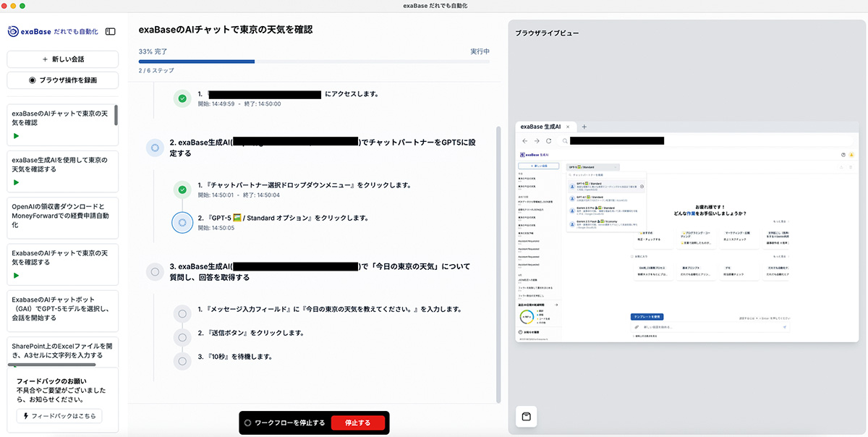Screen dimensions: 868x437
Task: Click the blue workflow progress bar
Action: coord(314,61)
